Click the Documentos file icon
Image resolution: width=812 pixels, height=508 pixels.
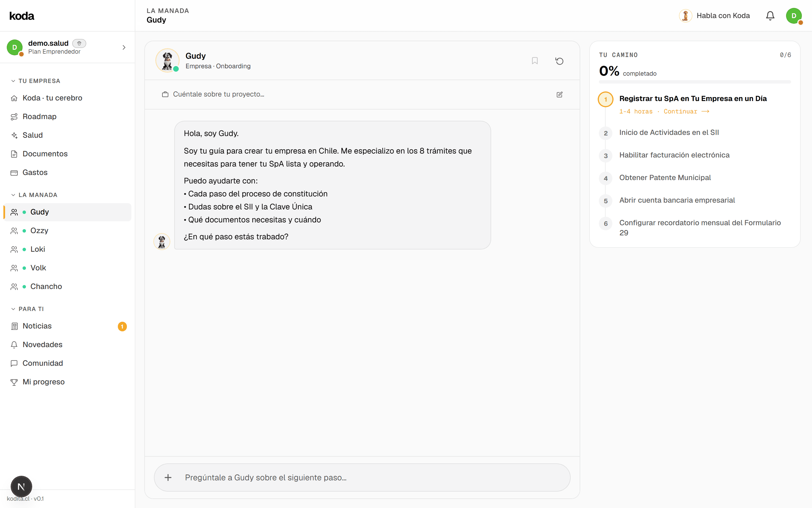coord(14,154)
